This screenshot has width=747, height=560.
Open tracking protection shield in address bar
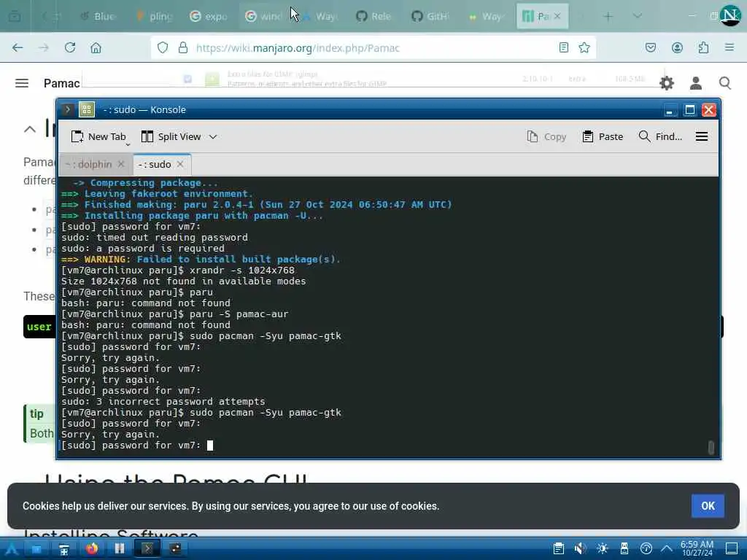coord(163,47)
